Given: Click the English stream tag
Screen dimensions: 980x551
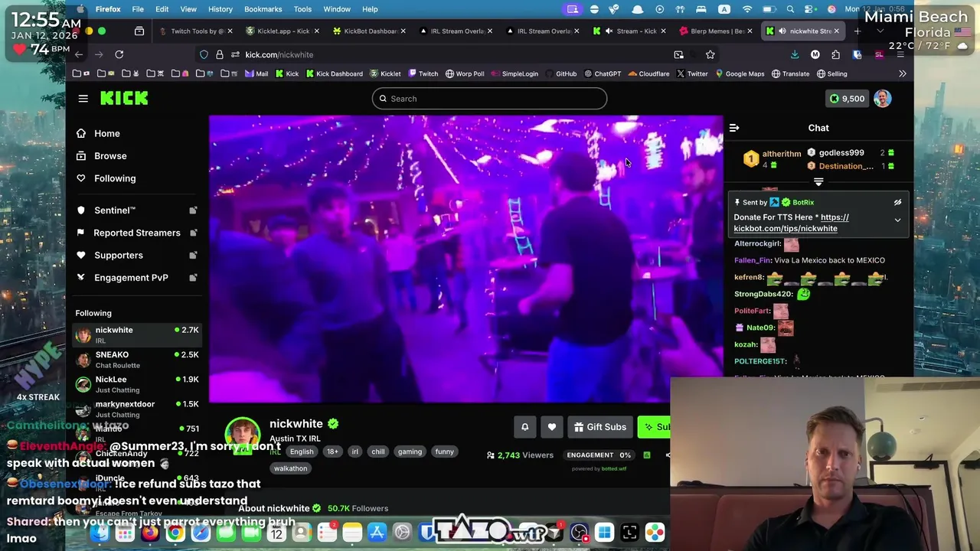Looking at the screenshot, I should click(x=302, y=452).
